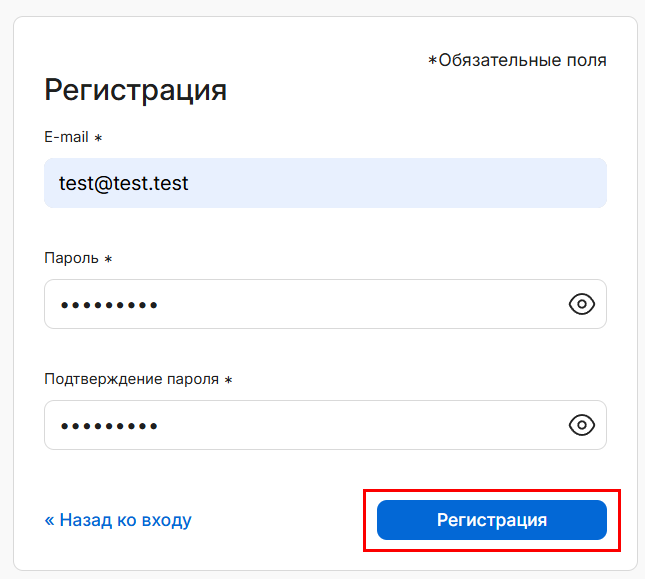Click the Обязательные поля note
This screenshot has height=579, width=645.
click(x=522, y=60)
